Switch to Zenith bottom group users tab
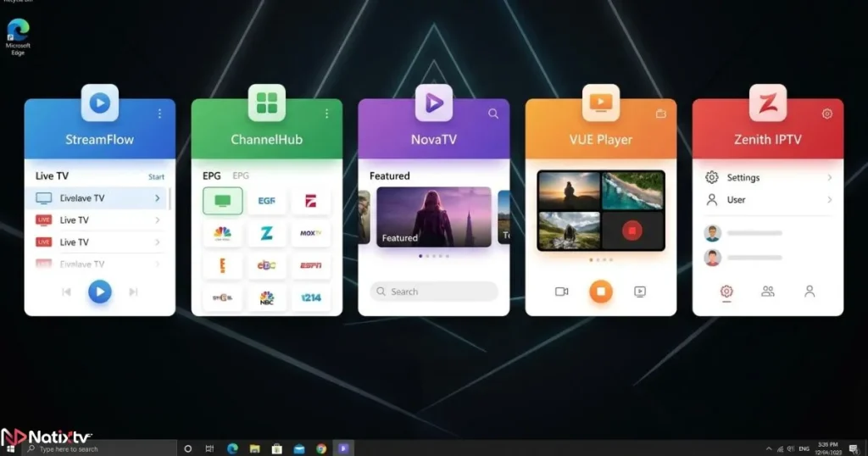This screenshot has width=868, height=456. tap(768, 291)
